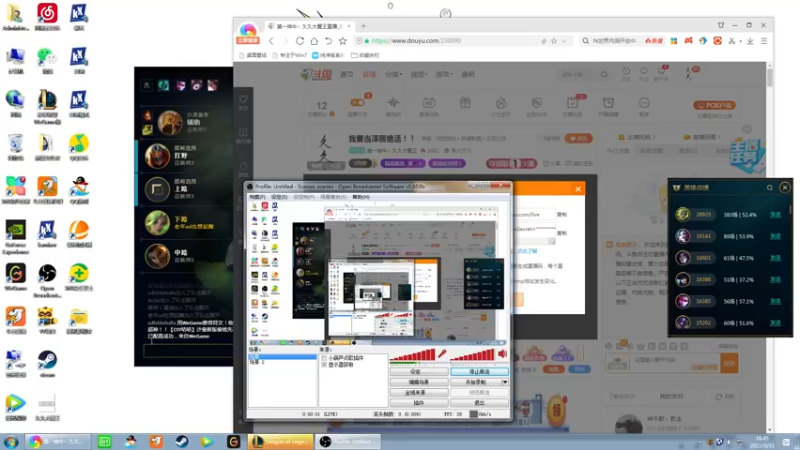Open dropdown arrow beside Start Recording in OBS
This screenshot has height=450, width=800.
(x=505, y=382)
